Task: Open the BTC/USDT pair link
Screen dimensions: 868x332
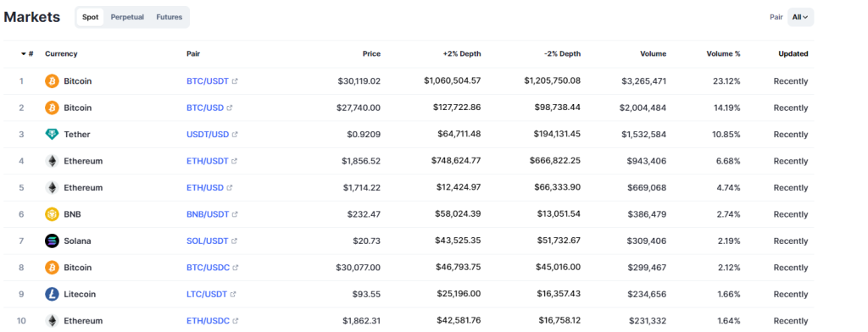Action: 208,80
